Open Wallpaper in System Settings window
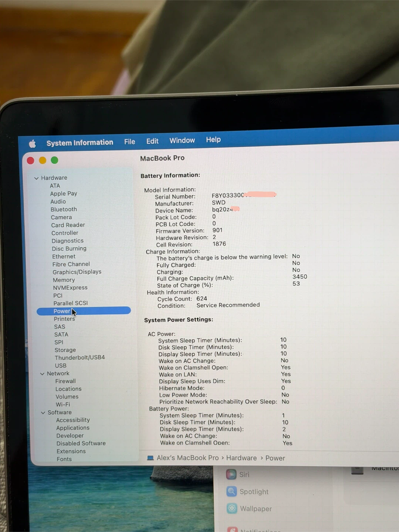Image resolution: width=399 pixels, height=532 pixels. coord(250,509)
